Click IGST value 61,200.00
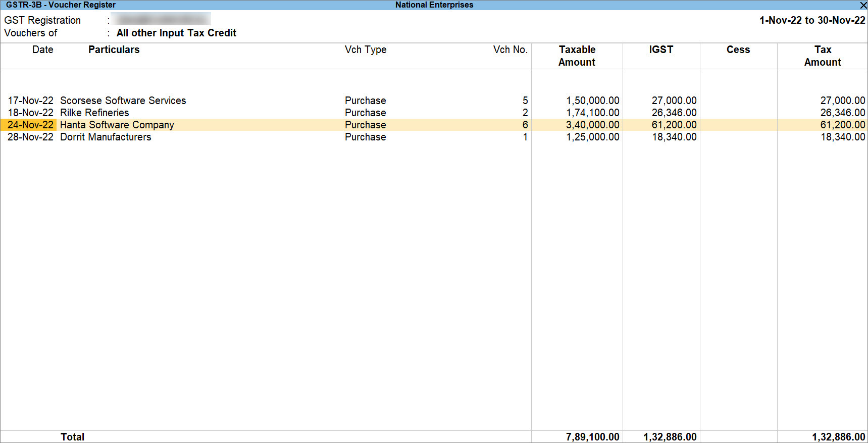868x443 pixels. coord(674,125)
